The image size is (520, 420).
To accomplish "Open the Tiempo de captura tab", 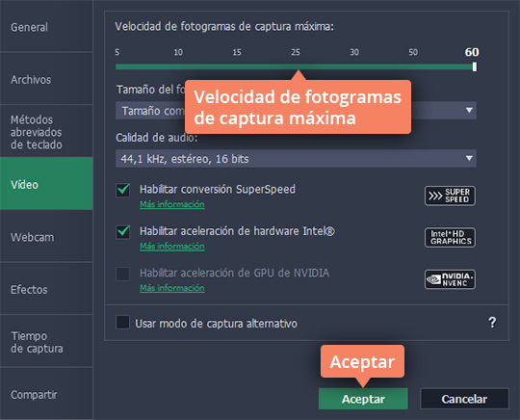I will point(46,342).
